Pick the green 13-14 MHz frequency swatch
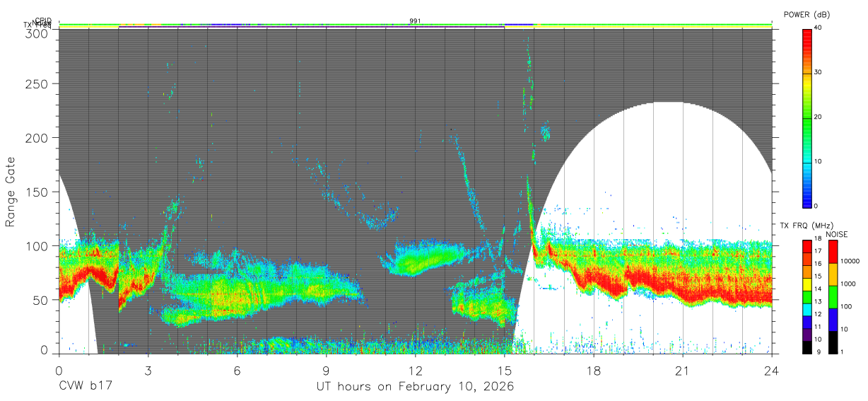This screenshot has width=868, height=401. (807, 296)
